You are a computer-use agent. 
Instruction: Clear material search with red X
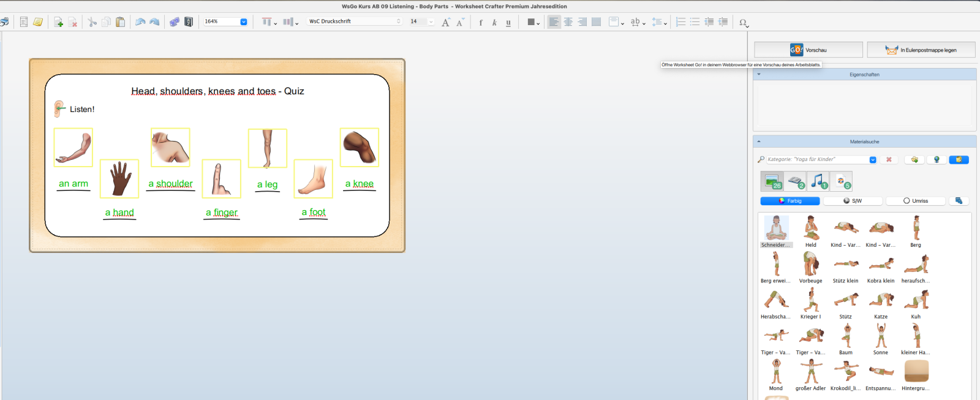click(x=889, y=159)
